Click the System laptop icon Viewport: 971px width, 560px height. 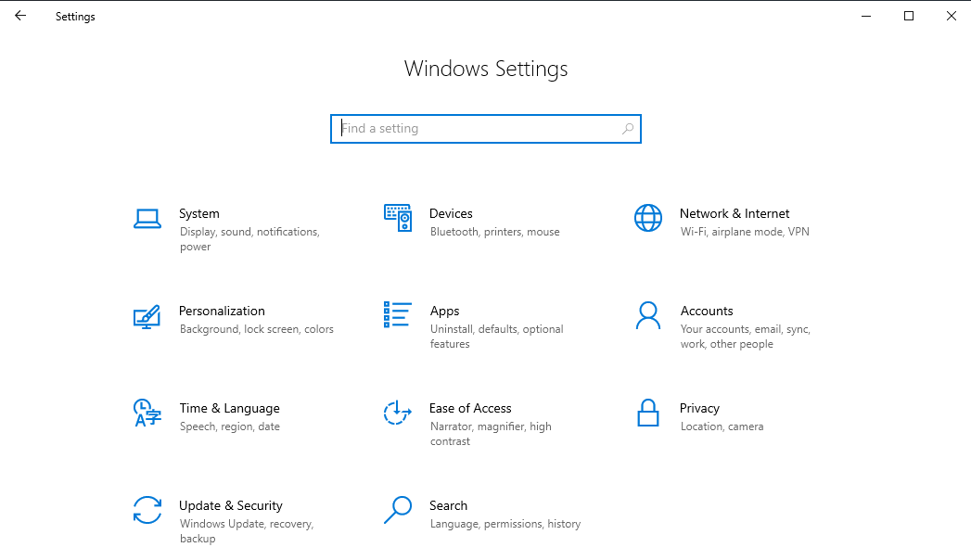[147, 219]
